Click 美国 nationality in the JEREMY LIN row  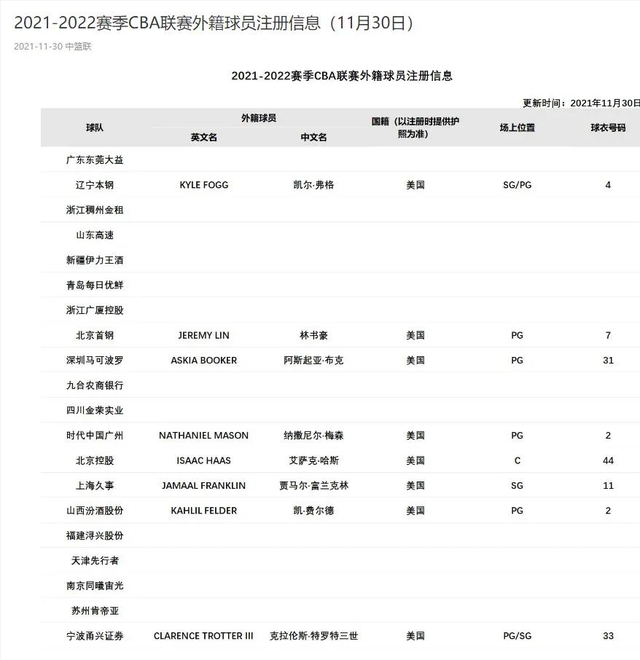tap(415, 335)
